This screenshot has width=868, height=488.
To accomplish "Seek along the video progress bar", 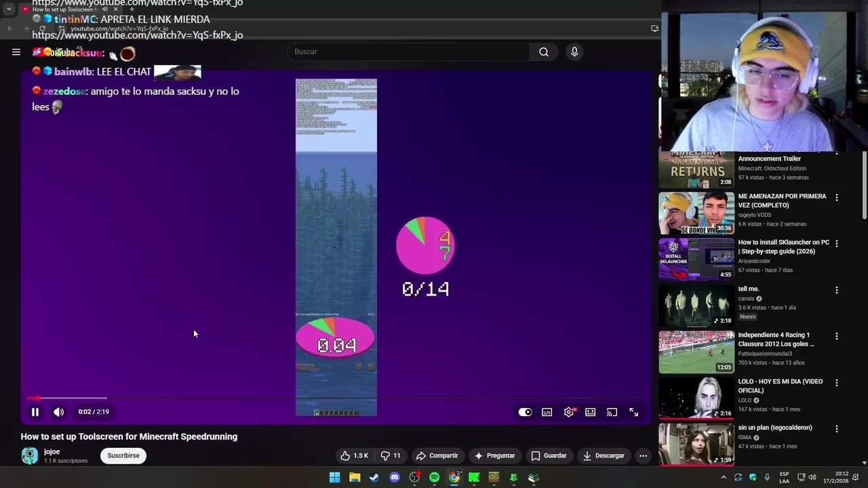I will click(336, 399).
